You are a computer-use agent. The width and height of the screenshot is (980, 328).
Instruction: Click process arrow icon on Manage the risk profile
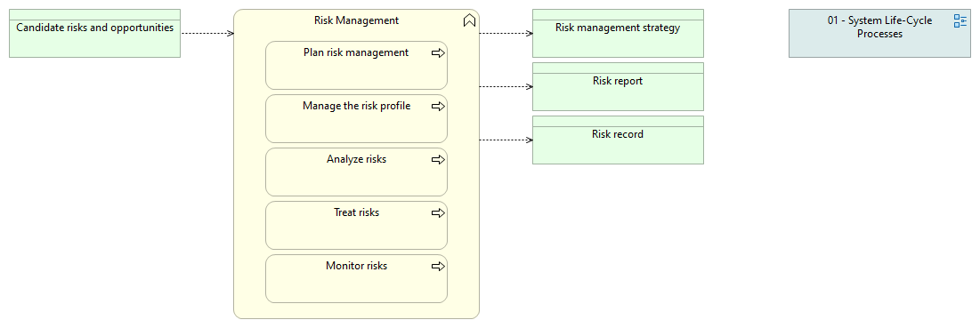pos(438,106)
